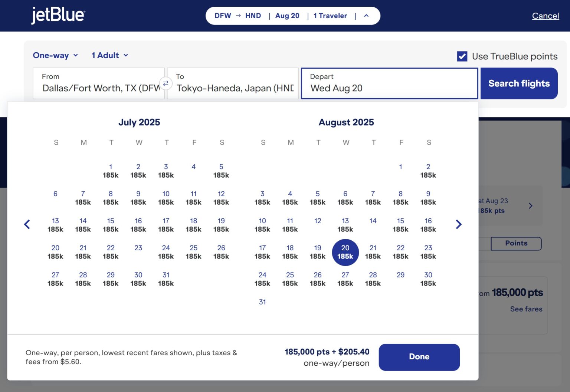The width and height of the screenshot is (570, 392).
Task: Open the One-way trip type dropdown
Action: click(x=55, y=55)
